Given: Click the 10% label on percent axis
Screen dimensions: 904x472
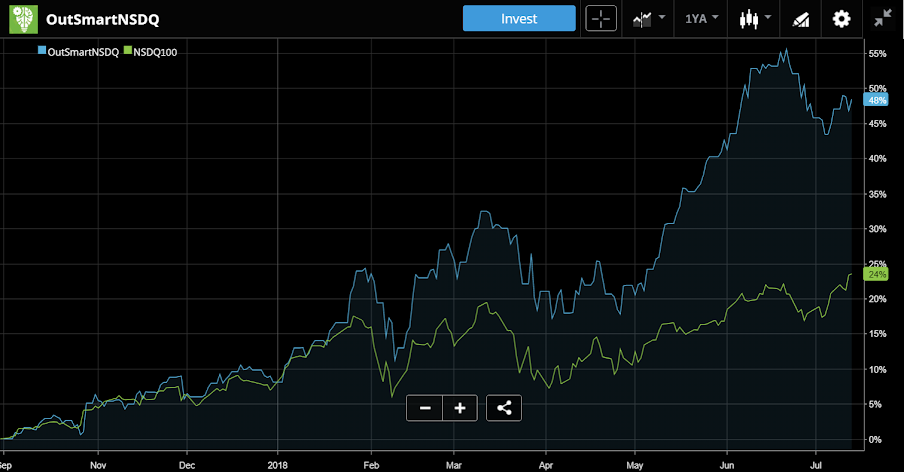Looking at the screenshot, I should click(877, 369).
